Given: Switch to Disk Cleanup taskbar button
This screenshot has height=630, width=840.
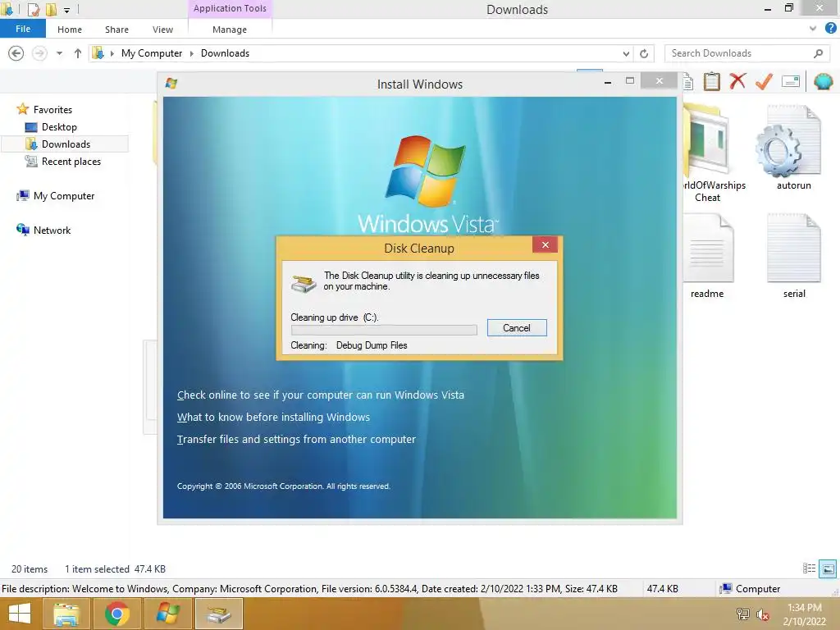Looking at the screenshot, I should [x=218, y=614].
